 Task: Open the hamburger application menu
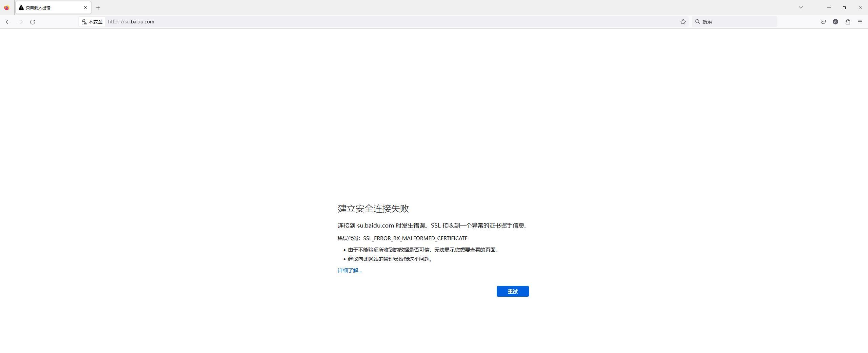pos(860,22)
